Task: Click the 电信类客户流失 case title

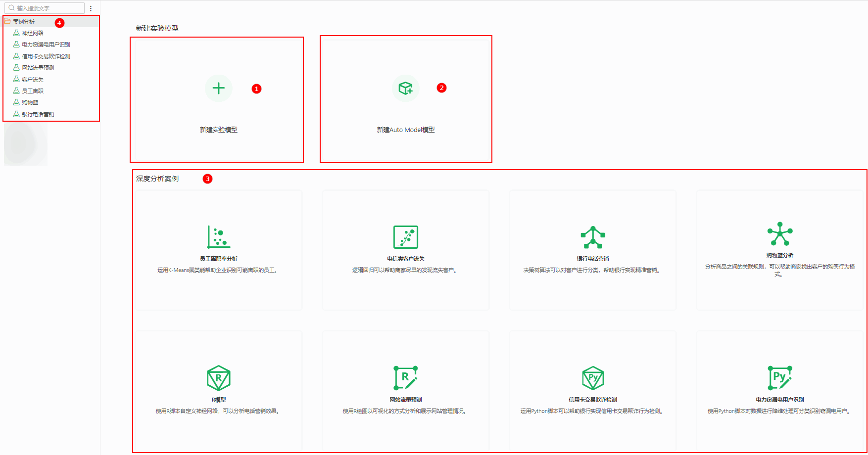Action: pyautogui.click(x=406, y=259)
